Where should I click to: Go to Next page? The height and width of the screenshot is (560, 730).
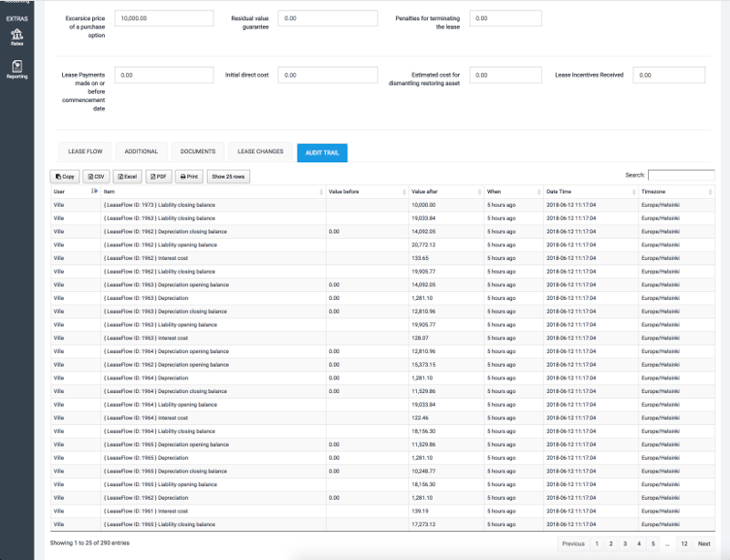coord(704,544)
